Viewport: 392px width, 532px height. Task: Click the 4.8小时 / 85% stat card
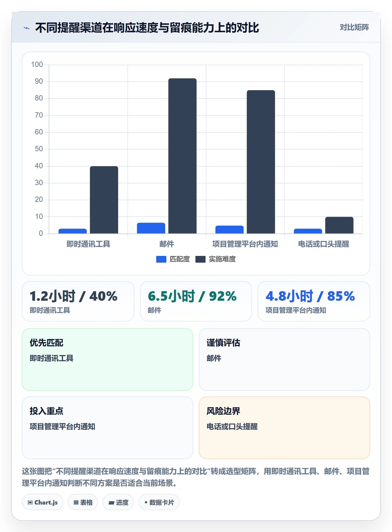[314, 301]
